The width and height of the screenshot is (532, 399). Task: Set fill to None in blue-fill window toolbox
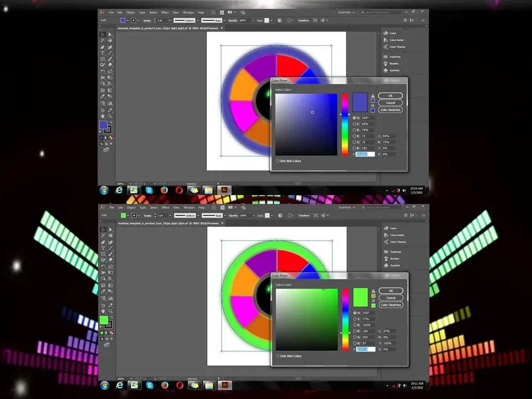tap(111, 138)
